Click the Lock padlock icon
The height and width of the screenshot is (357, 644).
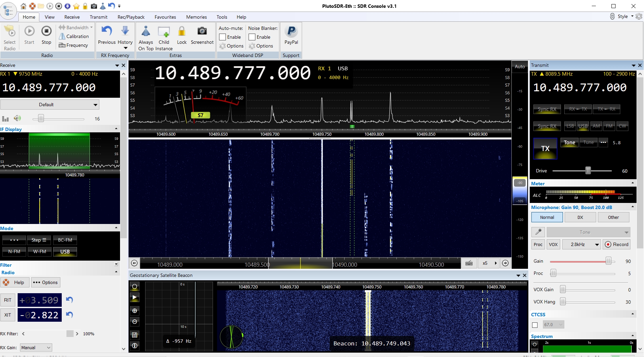pyautogui.click(x=182, y=32)
